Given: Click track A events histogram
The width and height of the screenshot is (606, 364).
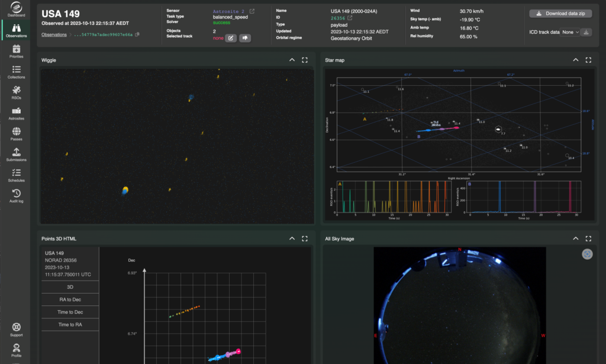Looking at the screenshot, I should pyautogui.click(x=394, y=197).
